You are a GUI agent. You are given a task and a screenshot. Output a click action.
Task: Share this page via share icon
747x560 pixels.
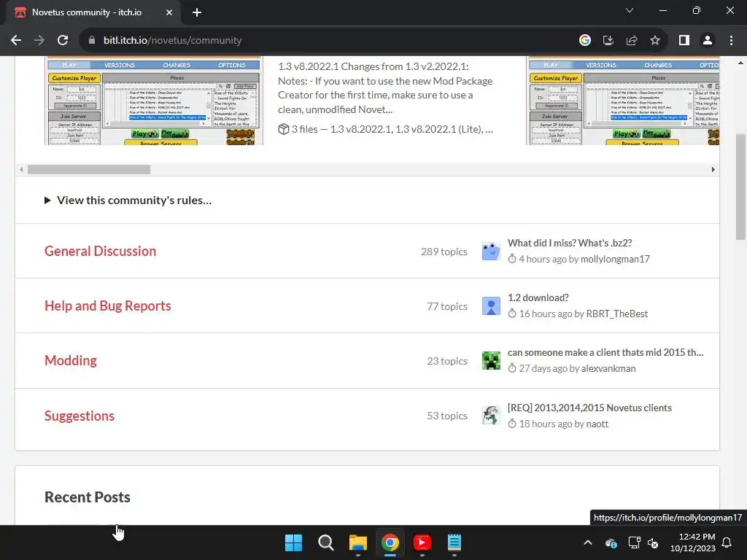[x=632, y=41]
